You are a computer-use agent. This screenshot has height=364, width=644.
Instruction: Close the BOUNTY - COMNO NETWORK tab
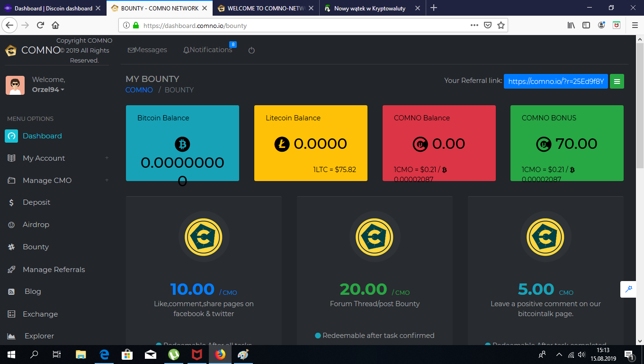[x=205, y=8]
